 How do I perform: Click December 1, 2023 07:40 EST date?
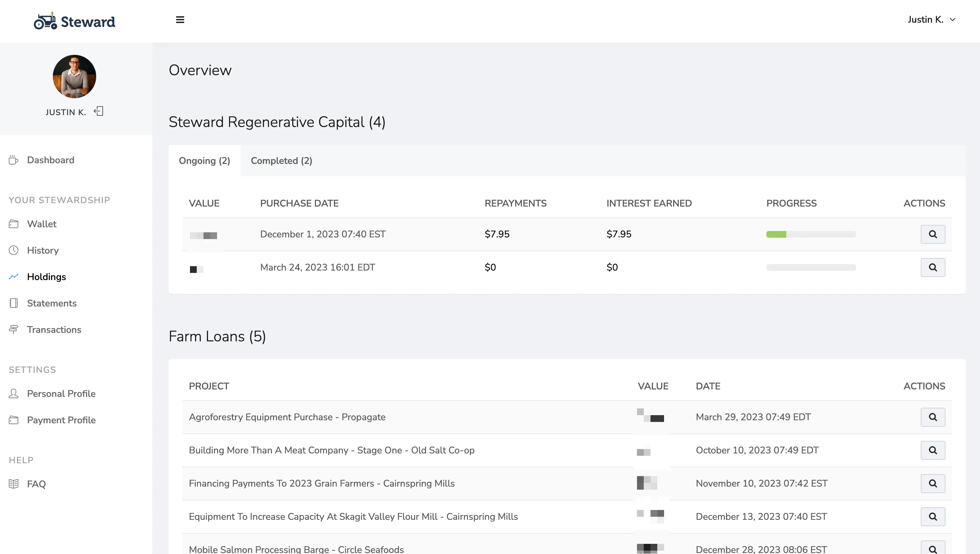(x=323, y=234)
